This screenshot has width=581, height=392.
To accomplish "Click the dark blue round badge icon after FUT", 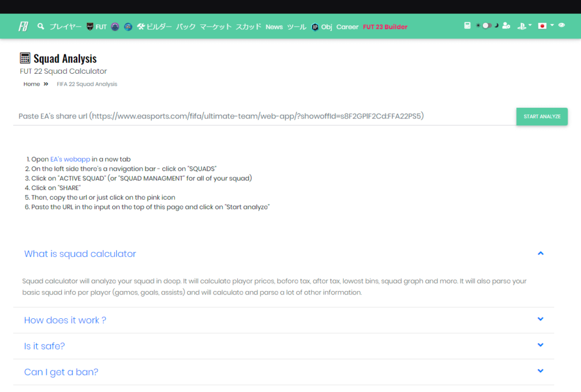I will [115, 27].
